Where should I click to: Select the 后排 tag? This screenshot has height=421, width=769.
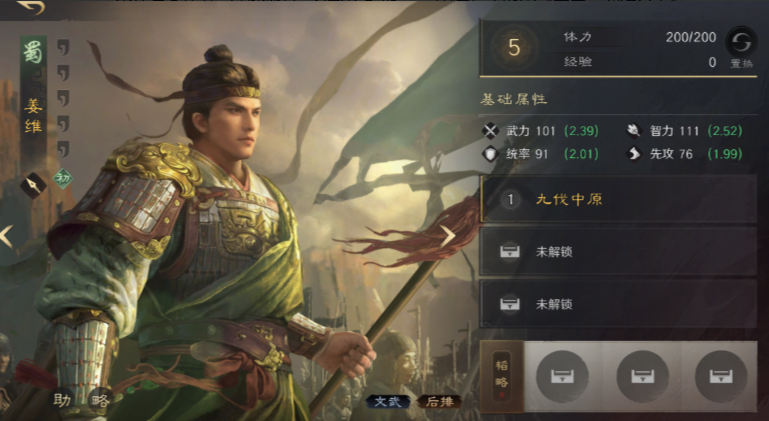(x=440, y=402)
